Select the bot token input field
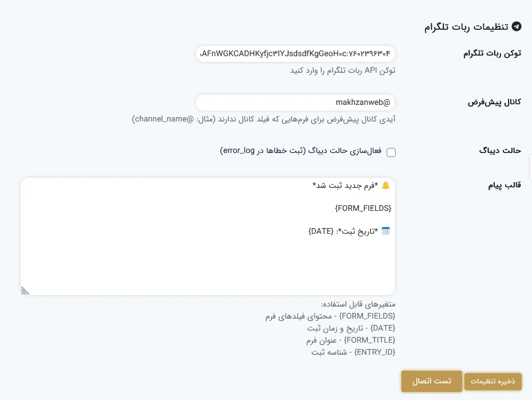 click(295, 54)
